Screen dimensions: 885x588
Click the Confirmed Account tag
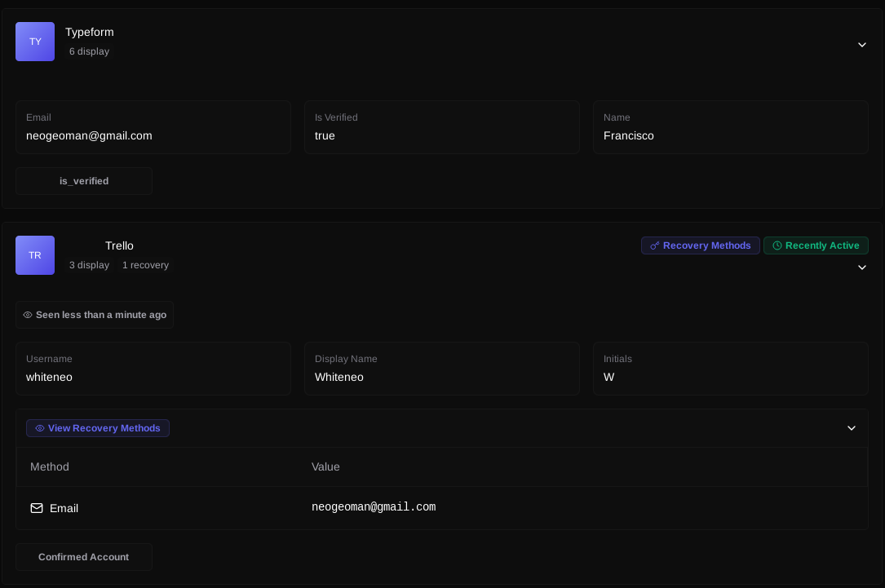click(84, 557)
